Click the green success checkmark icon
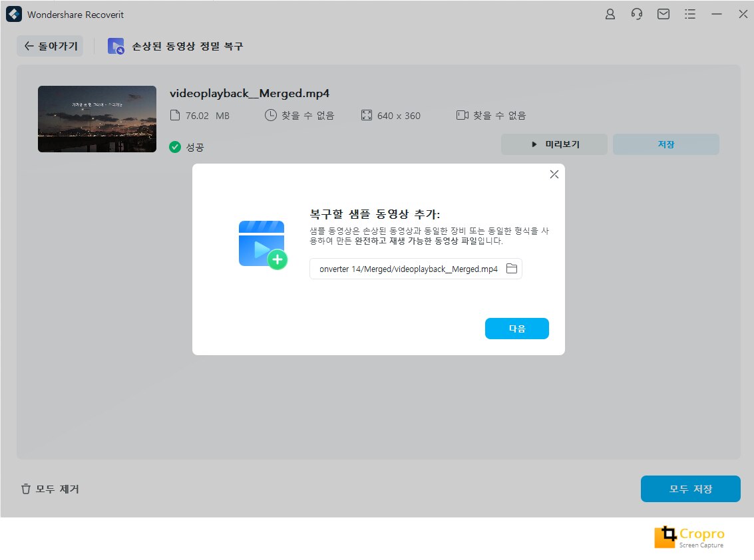 pos(175,147)
